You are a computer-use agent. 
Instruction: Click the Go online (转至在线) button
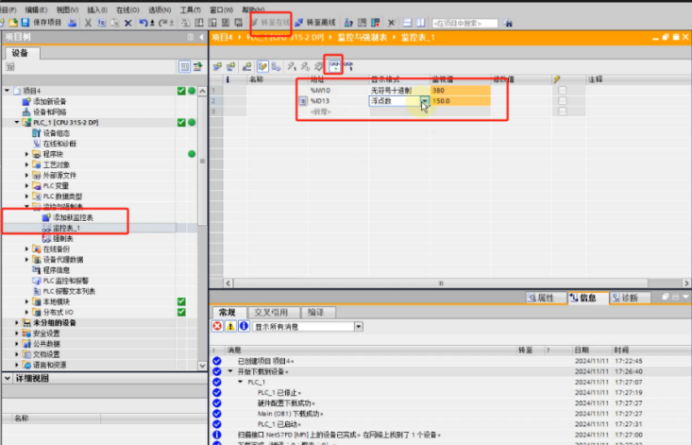(x=271, y=22)
